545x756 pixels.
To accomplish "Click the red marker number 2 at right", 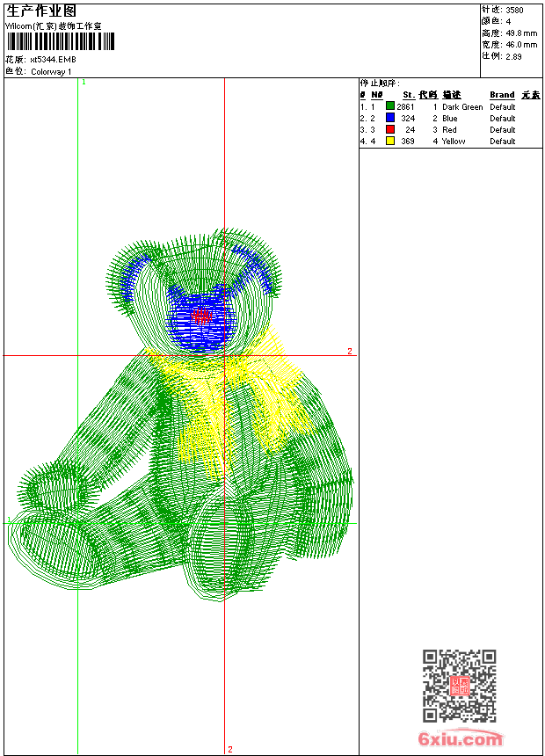I will (349, 351).
